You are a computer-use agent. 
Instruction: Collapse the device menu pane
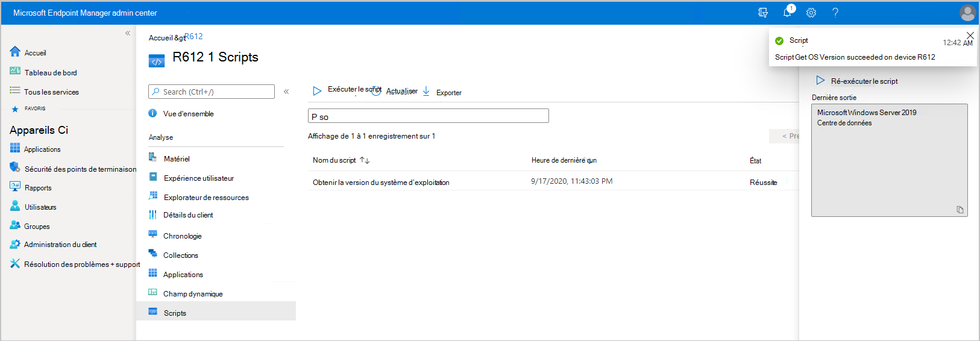coord(286,92)
